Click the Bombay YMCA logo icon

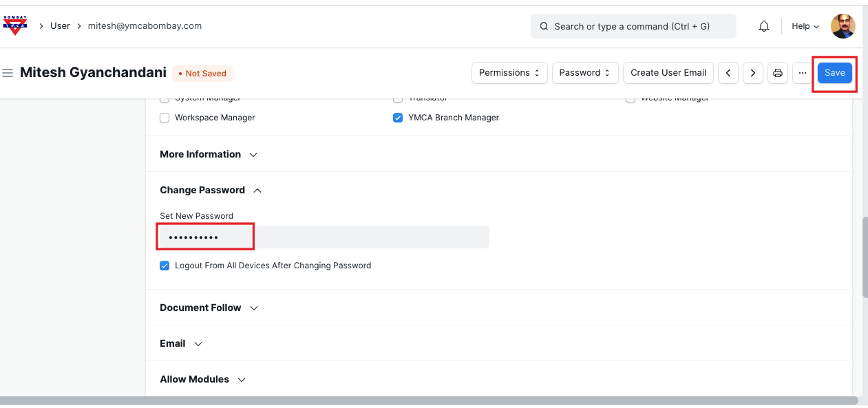(15, 25)
